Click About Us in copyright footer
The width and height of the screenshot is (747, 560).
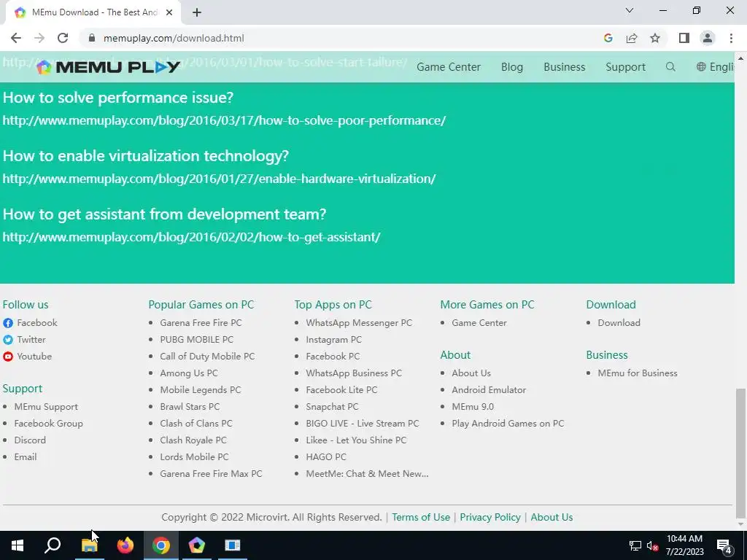tap(551, 517)
